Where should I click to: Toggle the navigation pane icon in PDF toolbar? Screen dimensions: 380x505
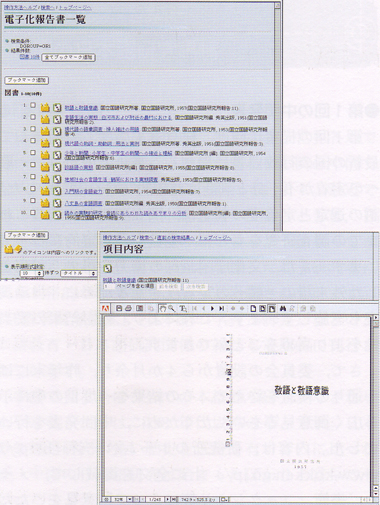[x=139, y=308]
